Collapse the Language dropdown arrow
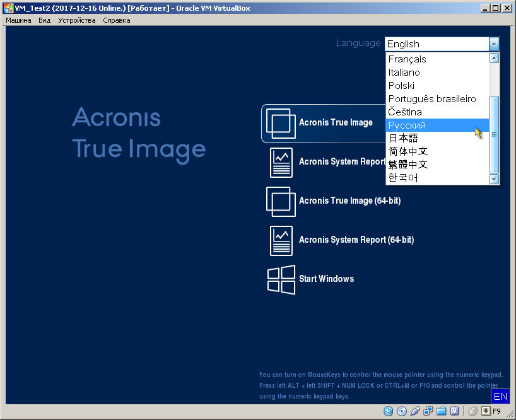 493,44
